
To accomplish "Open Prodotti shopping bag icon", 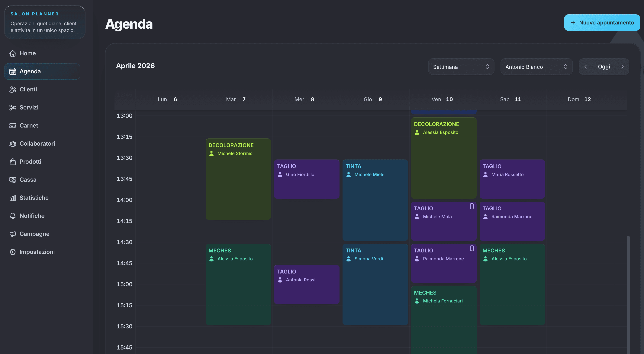I will click(13, 162).
